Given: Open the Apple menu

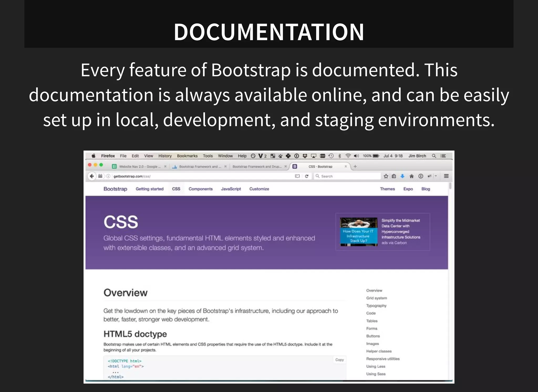Looking at the screenshot, I should [94, 156].
